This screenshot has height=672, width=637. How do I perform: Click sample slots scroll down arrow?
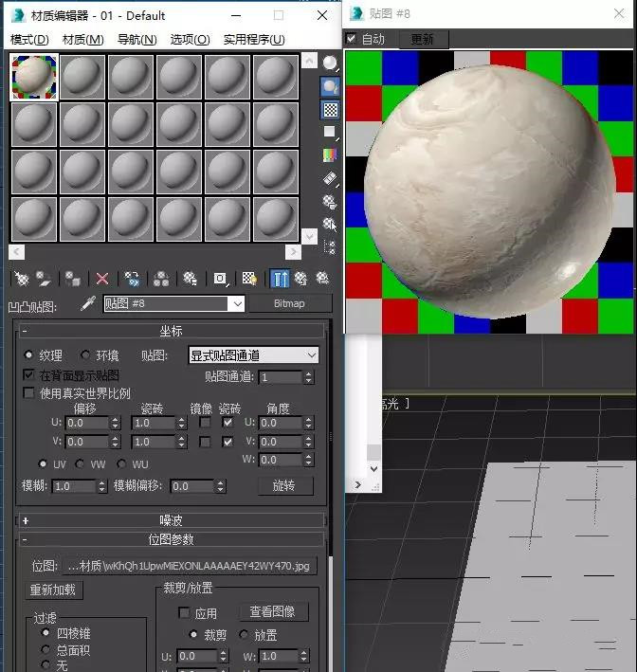point(310,236)
